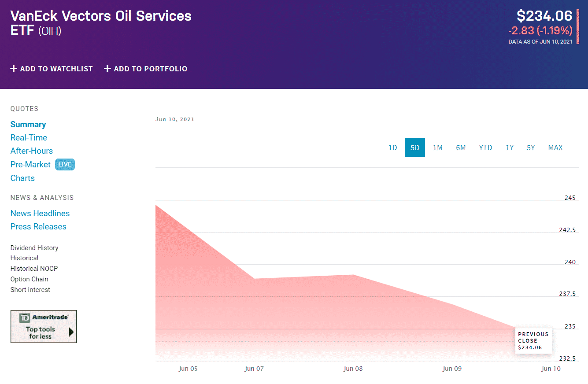Viewport: 588px width, 384px height.
Task: Click the VanEck Vectors Oil Services ETF title
Action: point(101,23)
